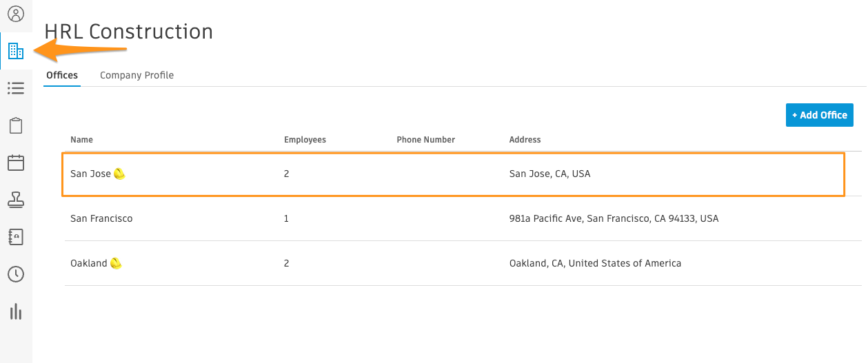Open the address book sidebar icon
The height and width of the screenshot is (363, 868).
(16, 237)
